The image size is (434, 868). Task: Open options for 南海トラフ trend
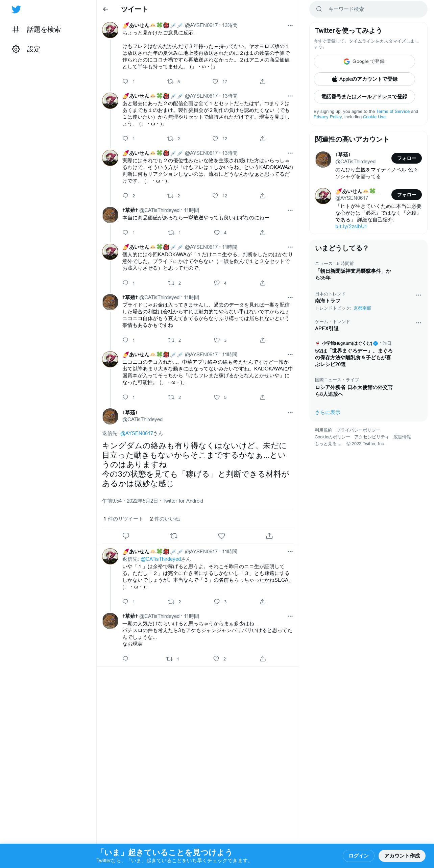point(418,295)
